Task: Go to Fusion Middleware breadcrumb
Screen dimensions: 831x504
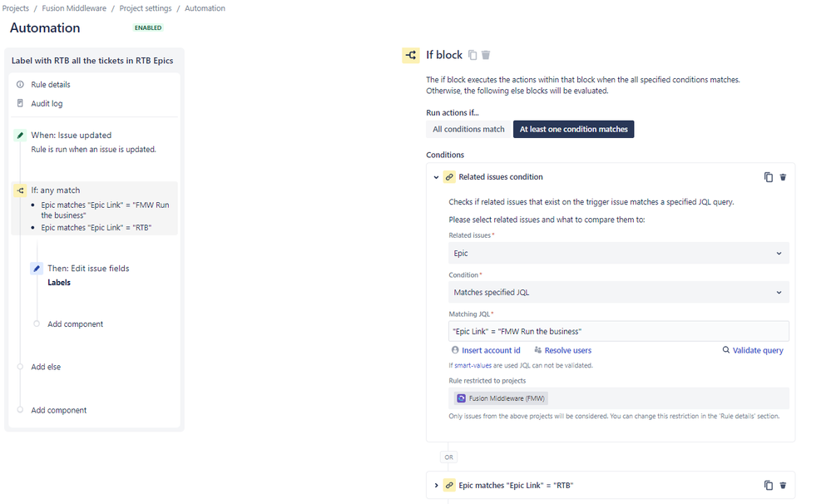Action: (x=74, y=8)
